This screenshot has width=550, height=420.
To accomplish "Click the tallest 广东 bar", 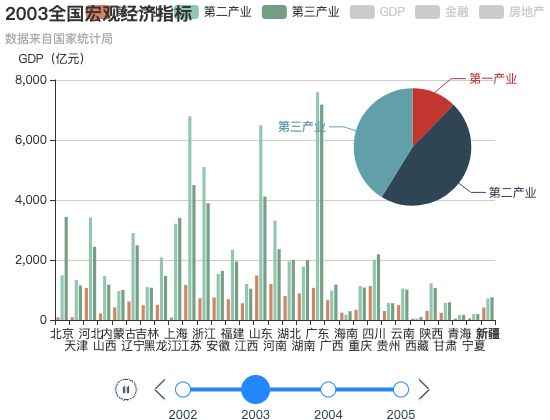I will [317, 206].
